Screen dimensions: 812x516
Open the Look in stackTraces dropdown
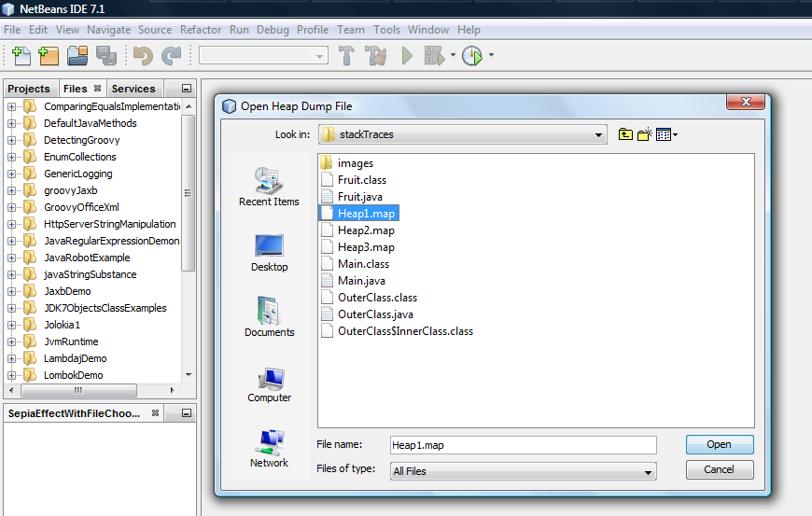click(463, 134)
